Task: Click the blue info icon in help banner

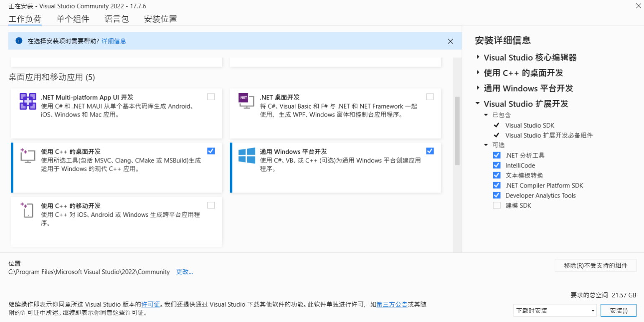Action: [18, 41]
